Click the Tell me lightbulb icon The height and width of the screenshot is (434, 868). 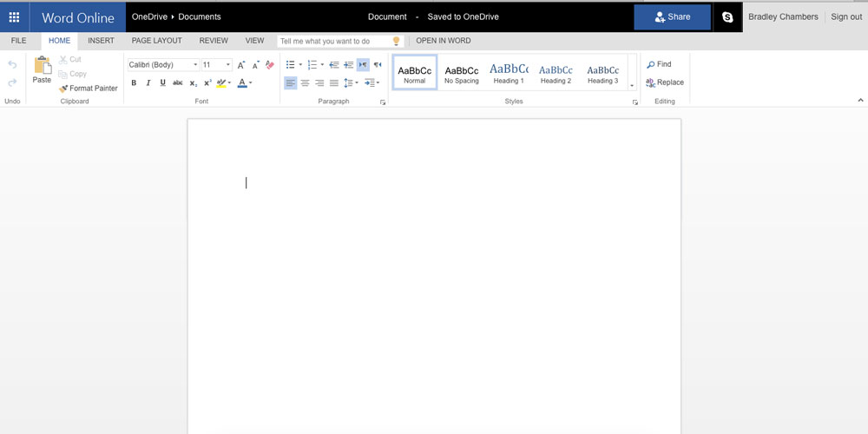396,41
